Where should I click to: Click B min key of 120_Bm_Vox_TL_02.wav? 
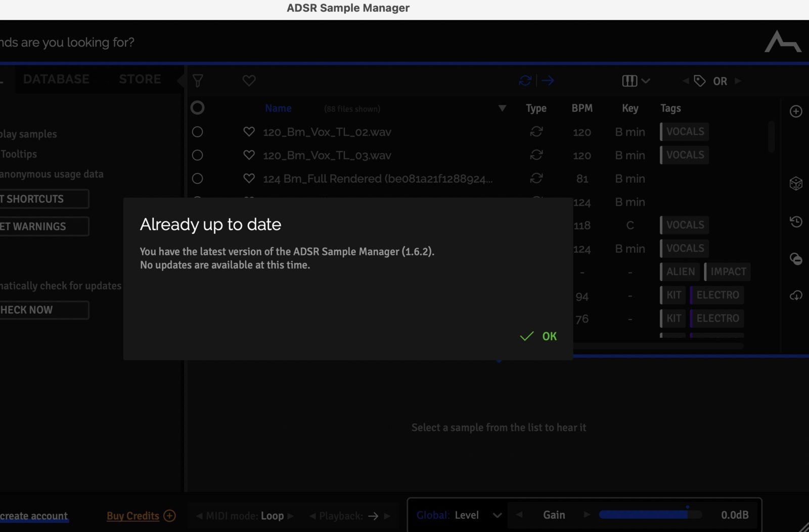[x=630, y=132]
